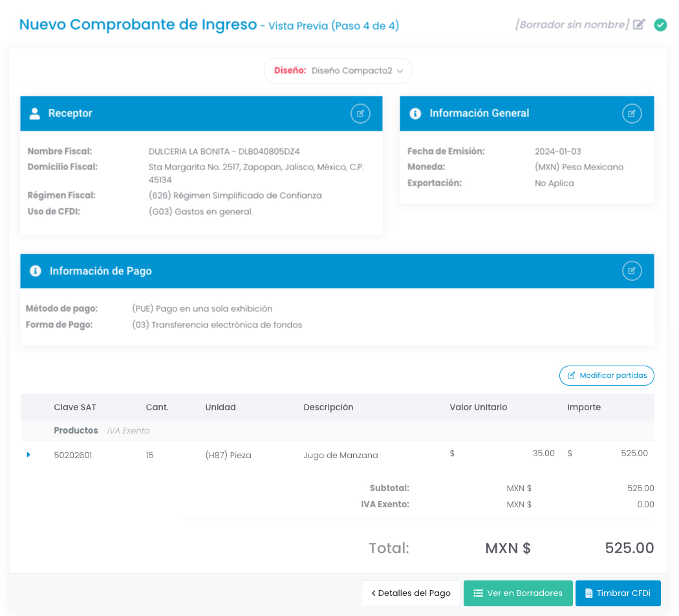Image resolution: width=679 pixels, height=616 pixels.
Task: Click pencil icon next to draft name
Action: pyautogui.click(x=639, y=25)
